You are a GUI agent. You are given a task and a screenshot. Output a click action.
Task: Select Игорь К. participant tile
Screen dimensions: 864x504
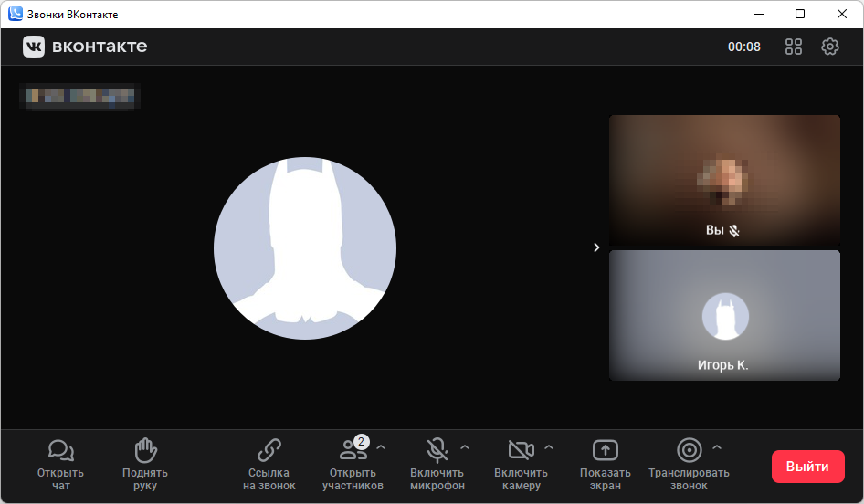pyautogui.click(x=724, y=316)
